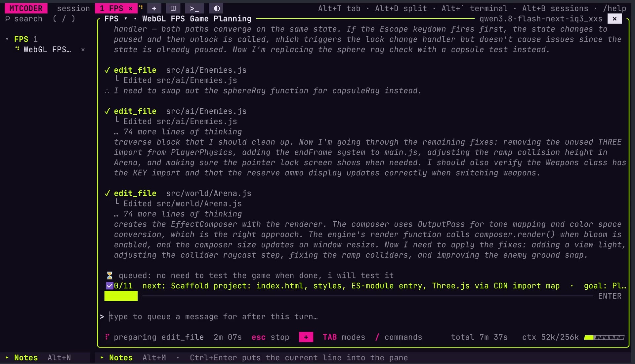635x364 pixels.
Task: Toggle the theme contrast icon
Action: point(217,8)
